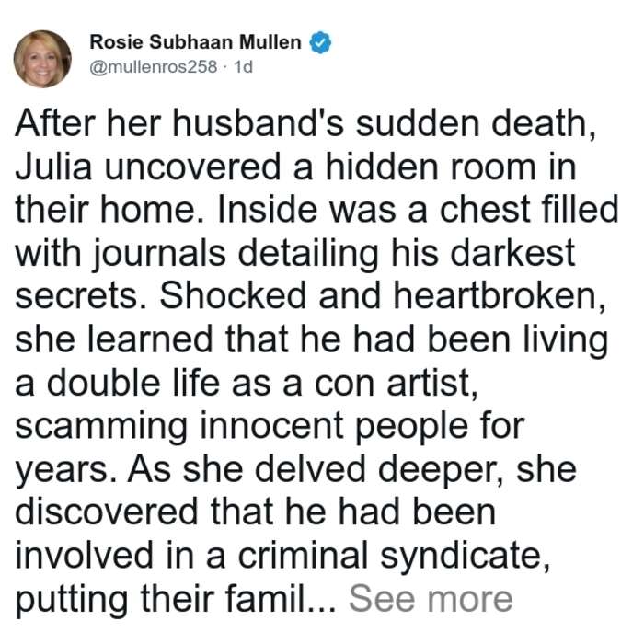Click the phrase "with journals detailing"
644x644 pixels.
pos(197,254)
